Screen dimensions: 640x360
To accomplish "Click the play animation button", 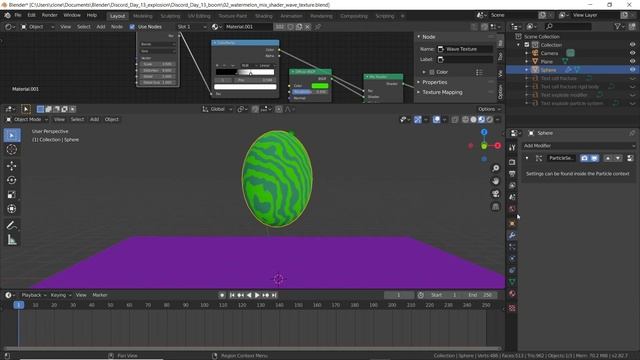I will (257, 295).
